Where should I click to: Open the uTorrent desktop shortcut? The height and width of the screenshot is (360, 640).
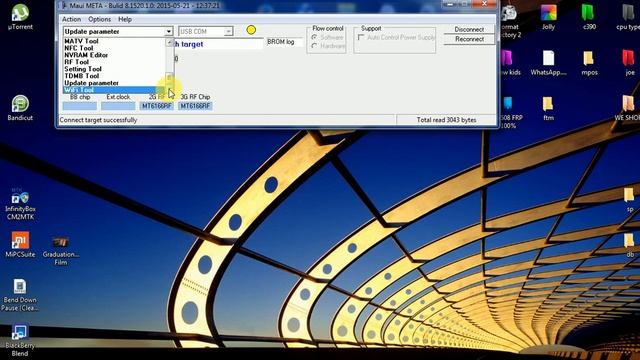[20, 17]
